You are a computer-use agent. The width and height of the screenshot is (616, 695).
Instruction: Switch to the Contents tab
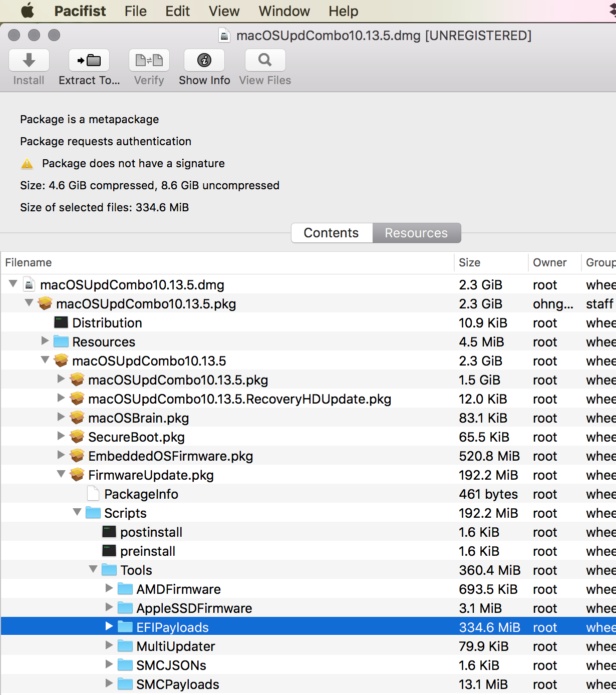[332, 233]
